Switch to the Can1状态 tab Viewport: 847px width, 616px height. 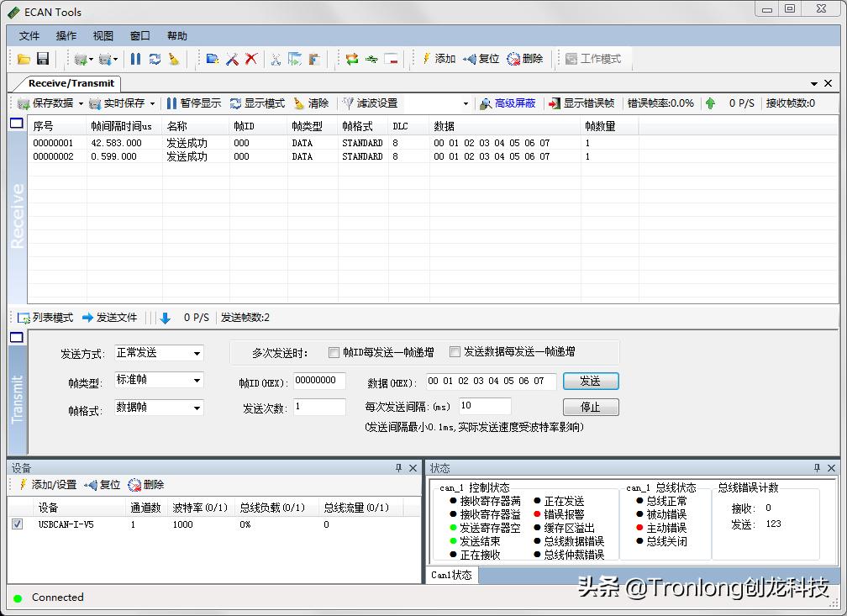click(451, 576)
